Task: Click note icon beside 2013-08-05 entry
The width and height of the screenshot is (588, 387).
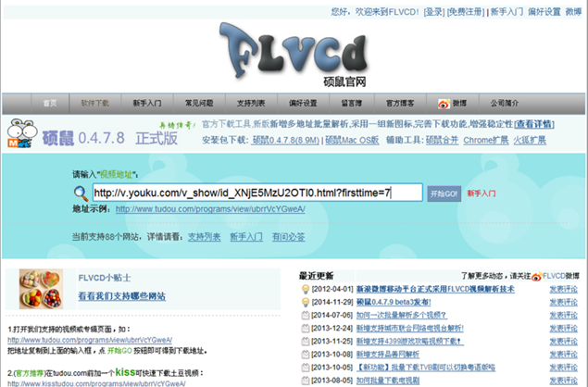Action: click(306, 381)
